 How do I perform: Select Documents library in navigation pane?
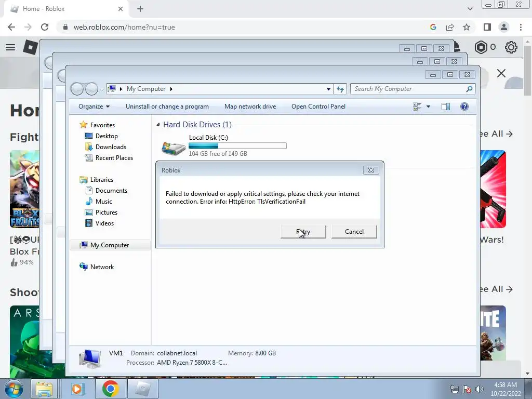(111, 191)
